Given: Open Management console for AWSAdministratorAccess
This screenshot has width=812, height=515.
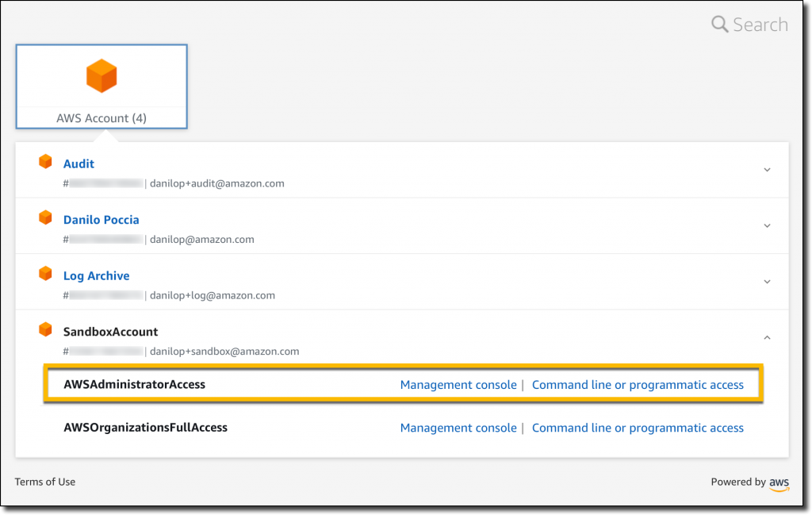Looking at the screenshot, I should (458, 385).
